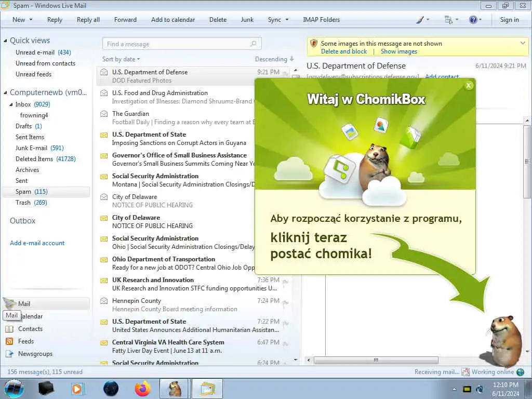Image resolution: width=532 pixels, height=399 pixels.
Task: Click the reading pane horizontal scrollbar
Action: [376, 360]
